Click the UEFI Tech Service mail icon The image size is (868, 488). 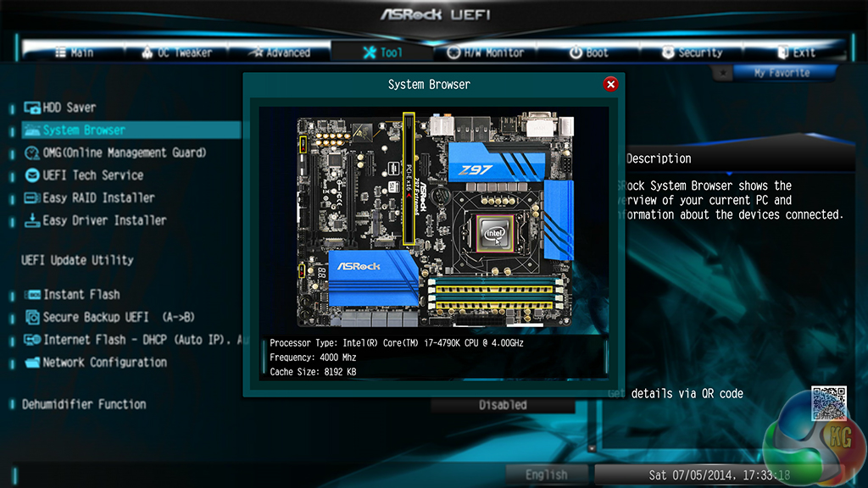click(x=32, y=175)
